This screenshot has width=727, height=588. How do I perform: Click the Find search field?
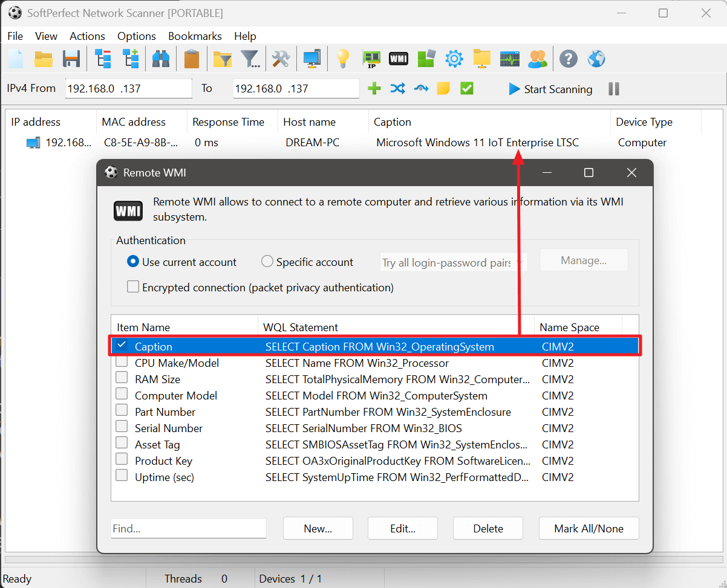coord(189,528)
